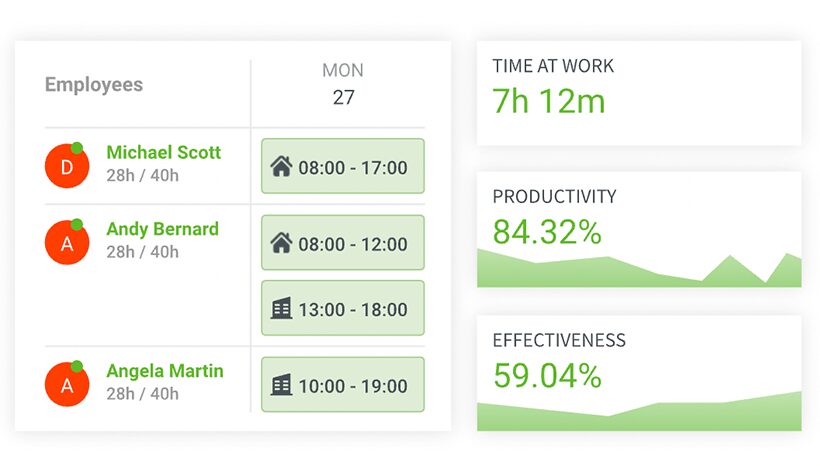This screenshot has height=466, width=820.
Task: Open the Time at Work 7h 12m card
Action: [x=639, y=93]
